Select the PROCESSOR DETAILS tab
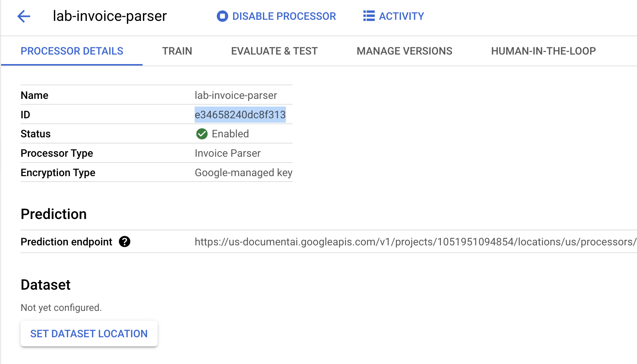The width and height of the screenshot is (637, 364). coord(72,51)
